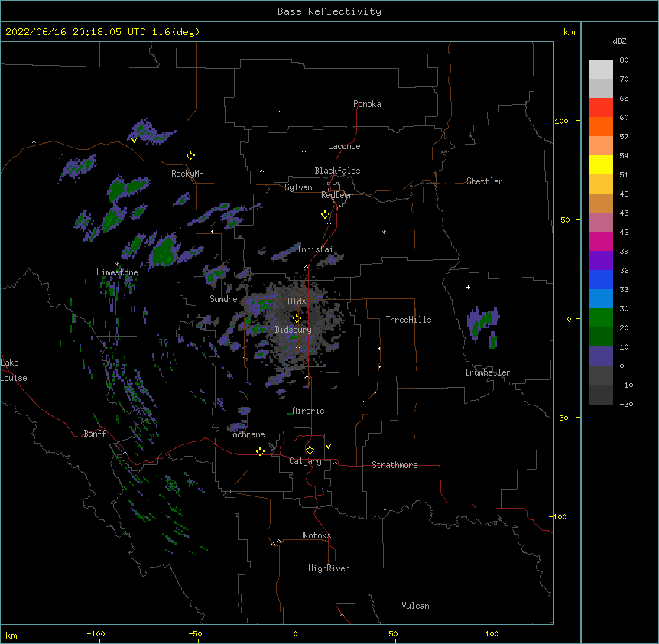Click the white asterisk east of RedDeer
The height and width of the screenshot is (644, 659).
pyautogui.click(x=384, y=232)
